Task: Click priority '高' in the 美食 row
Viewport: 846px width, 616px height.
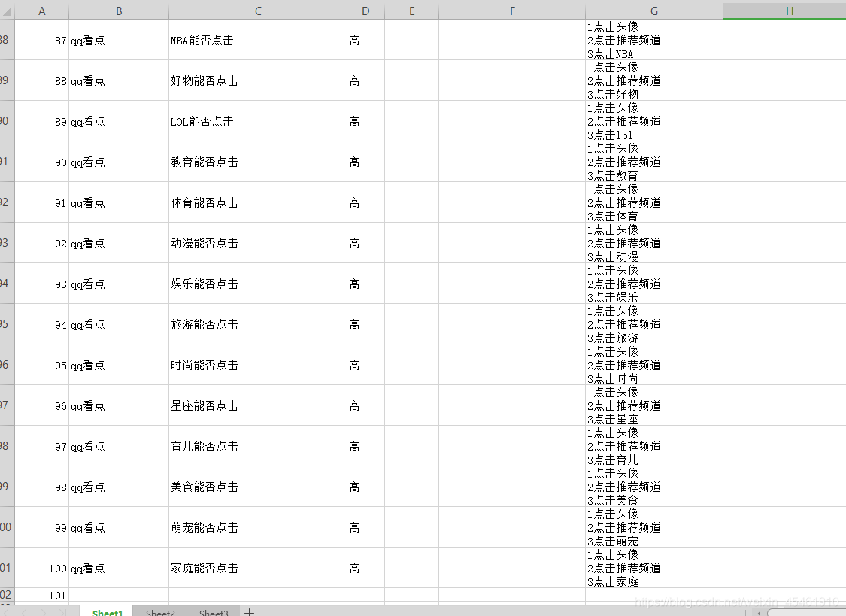Action: tap(365, 487)
